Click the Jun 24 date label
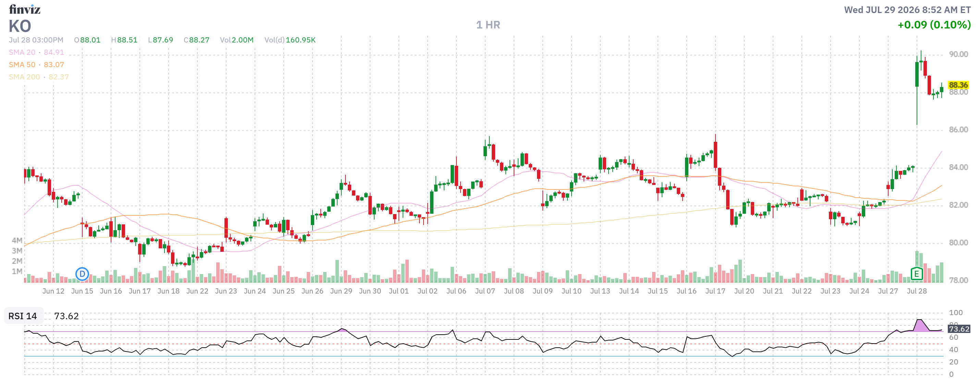The image size is (980, 385). pyautogui.click(x=255, y=291)
